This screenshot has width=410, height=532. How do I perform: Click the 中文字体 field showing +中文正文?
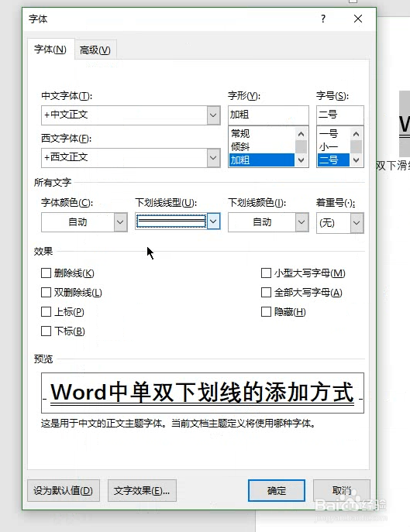pyautogui.click(x=124, y=115)
